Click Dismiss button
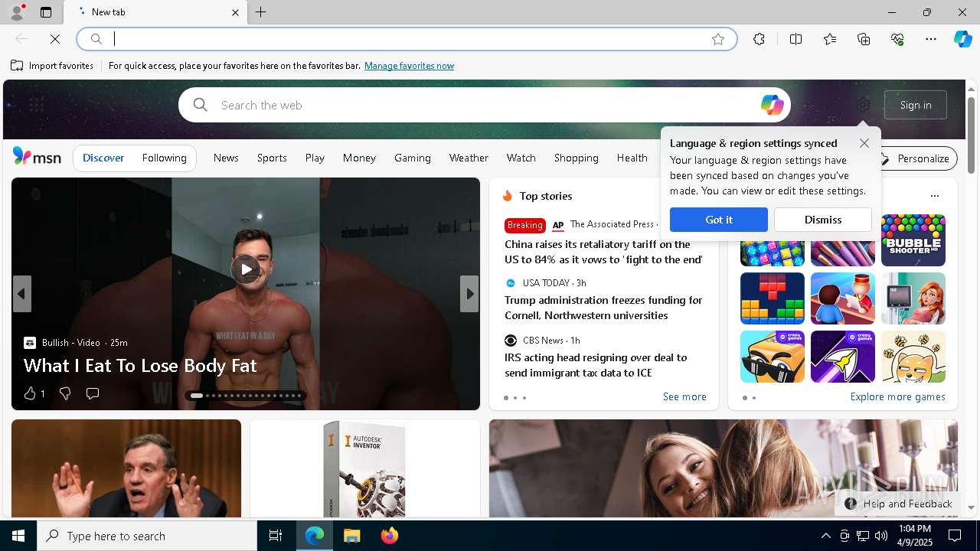The height and width of the screenshot is (551, 980). point(823,220)
